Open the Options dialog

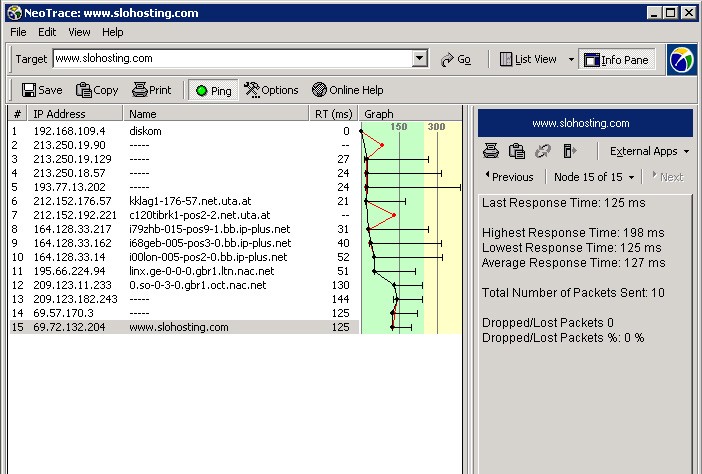271,90
